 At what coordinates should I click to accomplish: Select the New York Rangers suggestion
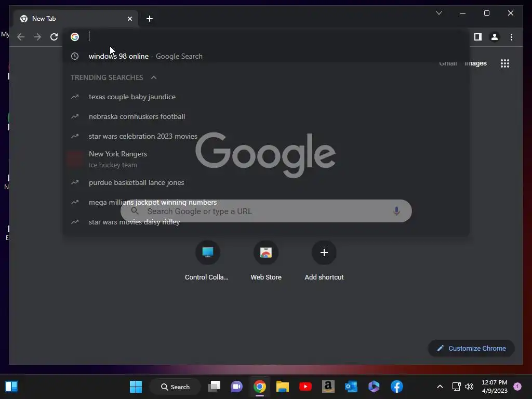[x=267, y=159]
